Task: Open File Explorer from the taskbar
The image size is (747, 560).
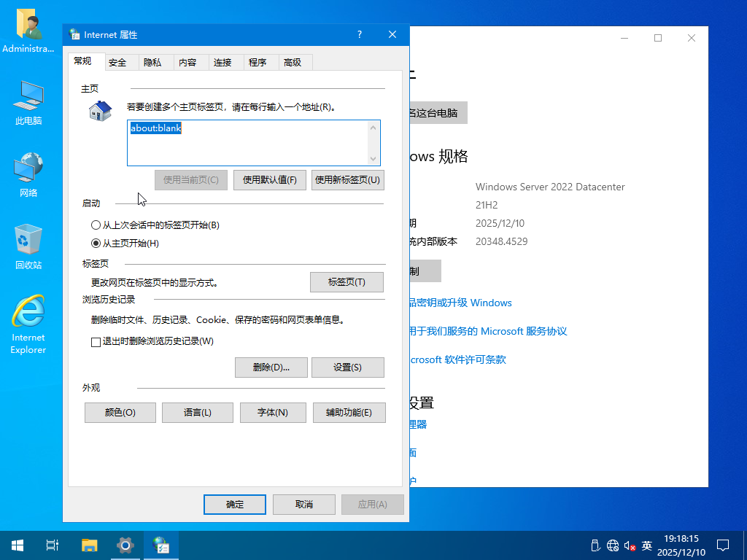Action: point(88,545)
